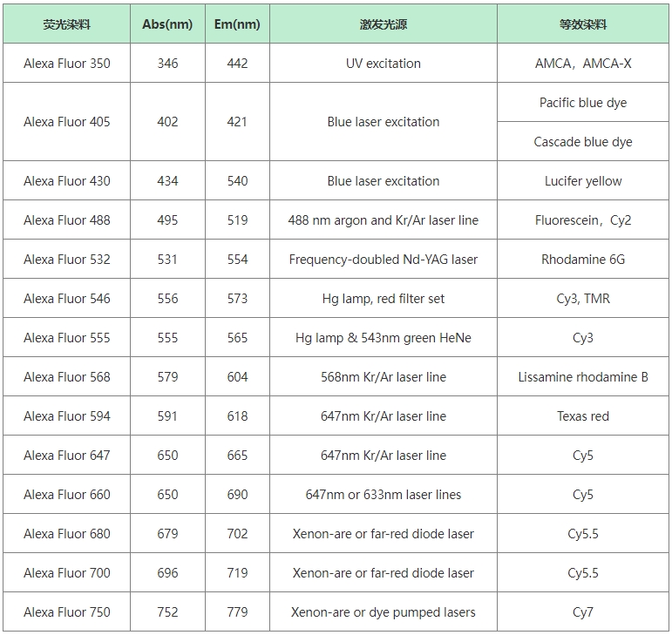Image resolution: width=672 pixels, height=635 pixels.
Task: Click the Alexa Fluor 488 cell
Action: [x=67, y=220]
